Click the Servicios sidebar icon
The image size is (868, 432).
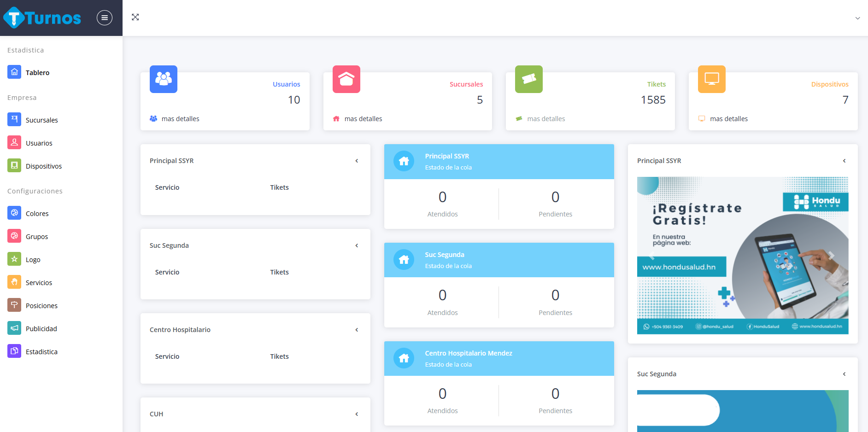(14, 282)
